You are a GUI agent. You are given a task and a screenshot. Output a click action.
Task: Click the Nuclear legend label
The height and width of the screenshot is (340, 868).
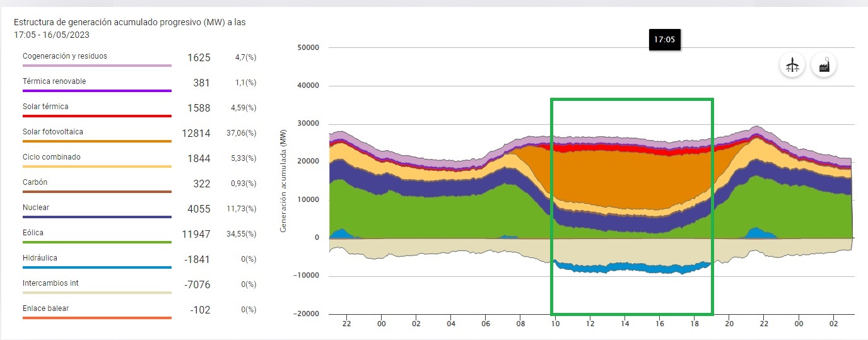[x=36, y=208]
